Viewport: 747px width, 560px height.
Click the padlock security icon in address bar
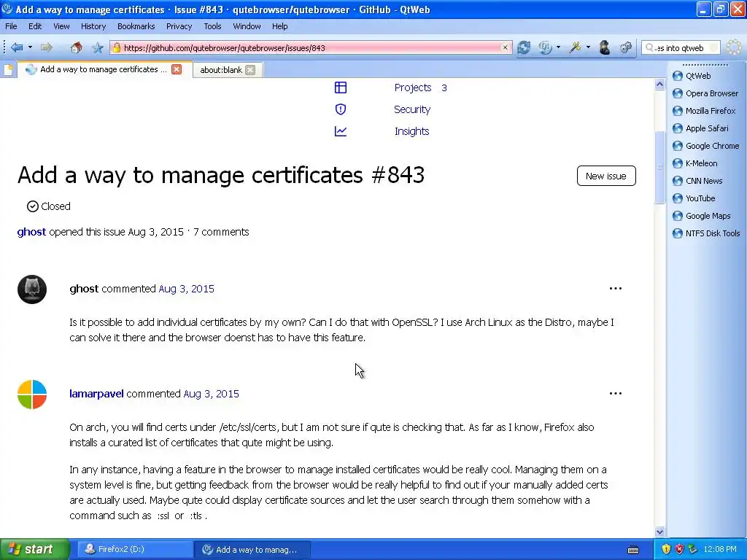(x=116, y=47)
